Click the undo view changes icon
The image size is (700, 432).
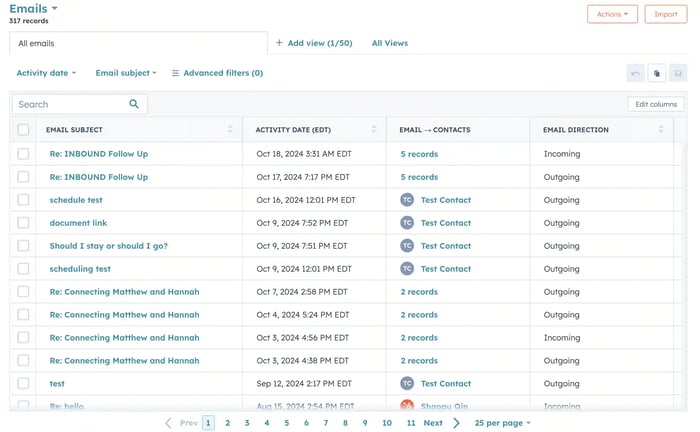point(635,73)
